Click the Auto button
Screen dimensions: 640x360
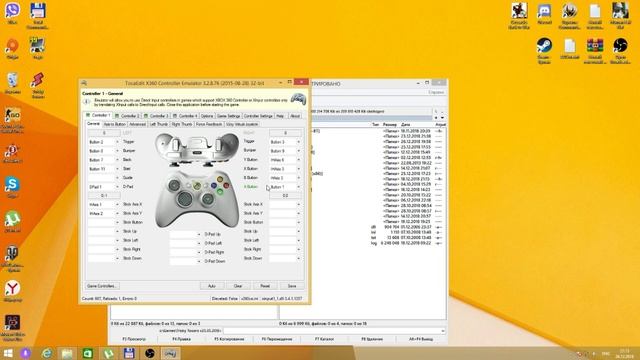click(x=211, y=286)
